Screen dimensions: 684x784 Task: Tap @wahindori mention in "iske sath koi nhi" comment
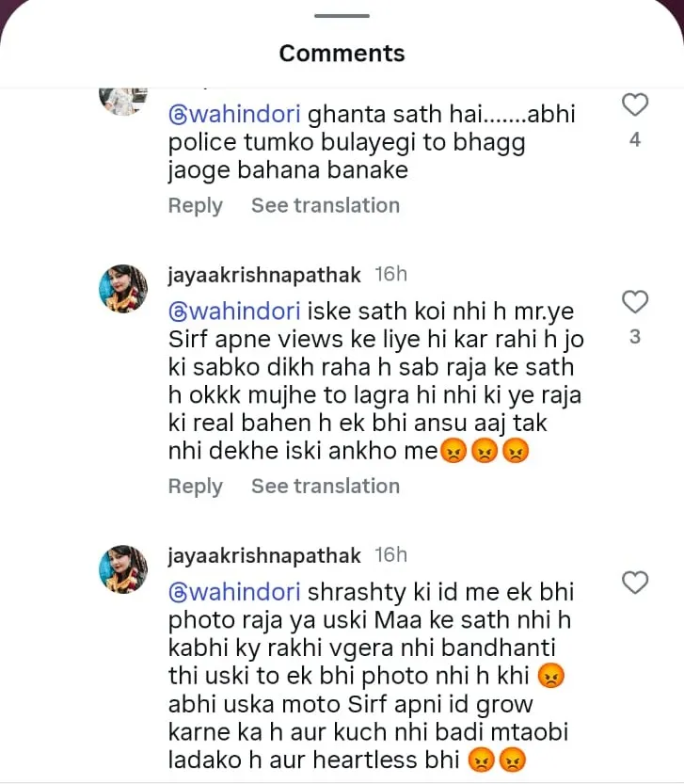(x=234, y=311)
